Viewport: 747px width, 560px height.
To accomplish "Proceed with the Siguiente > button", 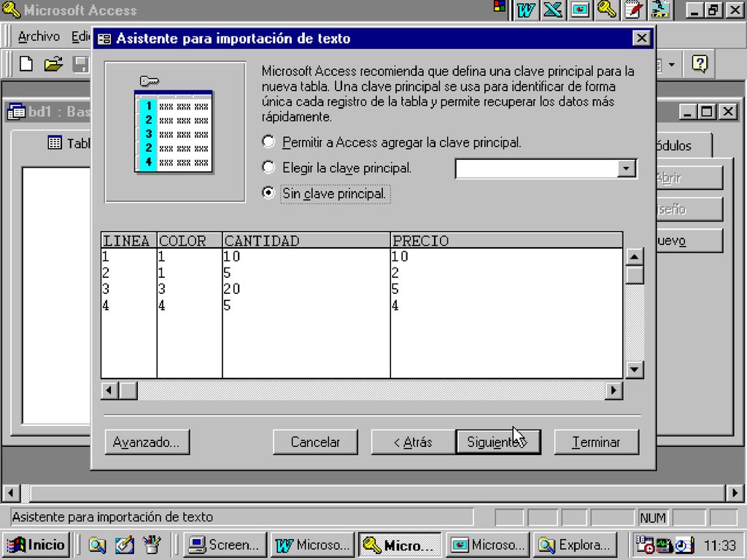I will pyautogui.click(x=498, y=442).
